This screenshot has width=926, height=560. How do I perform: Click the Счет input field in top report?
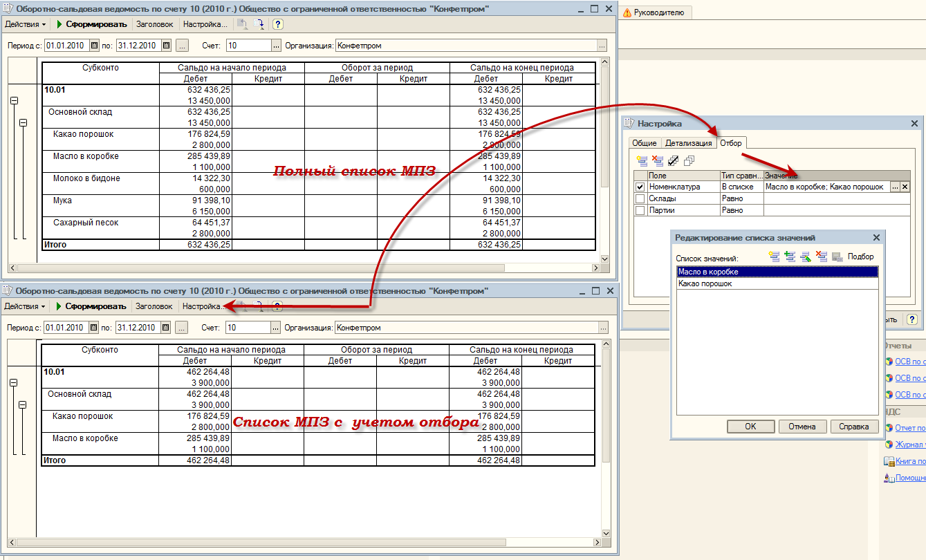(248, 46)
